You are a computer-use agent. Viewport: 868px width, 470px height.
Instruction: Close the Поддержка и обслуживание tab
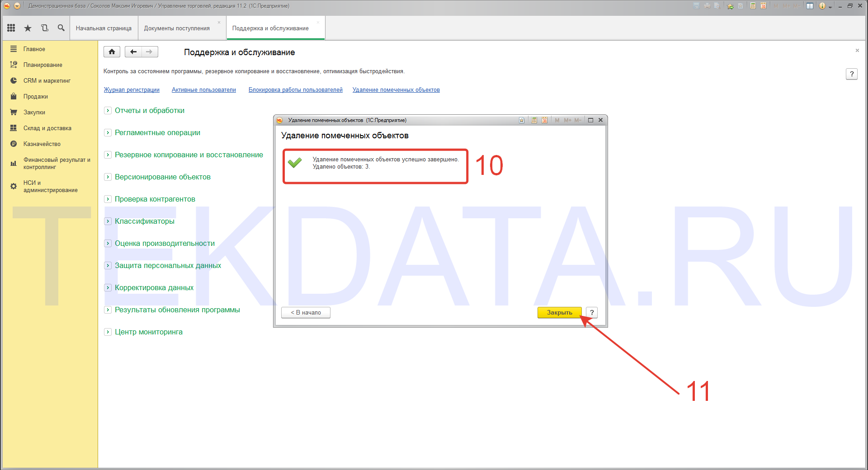pyautogui.click(x=318, y=22)
